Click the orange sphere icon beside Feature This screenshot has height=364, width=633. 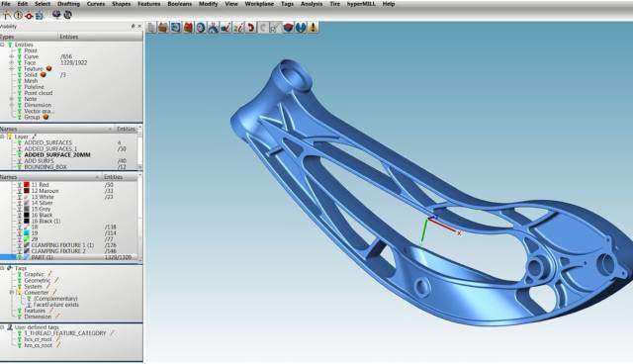[x=48, y=68]
